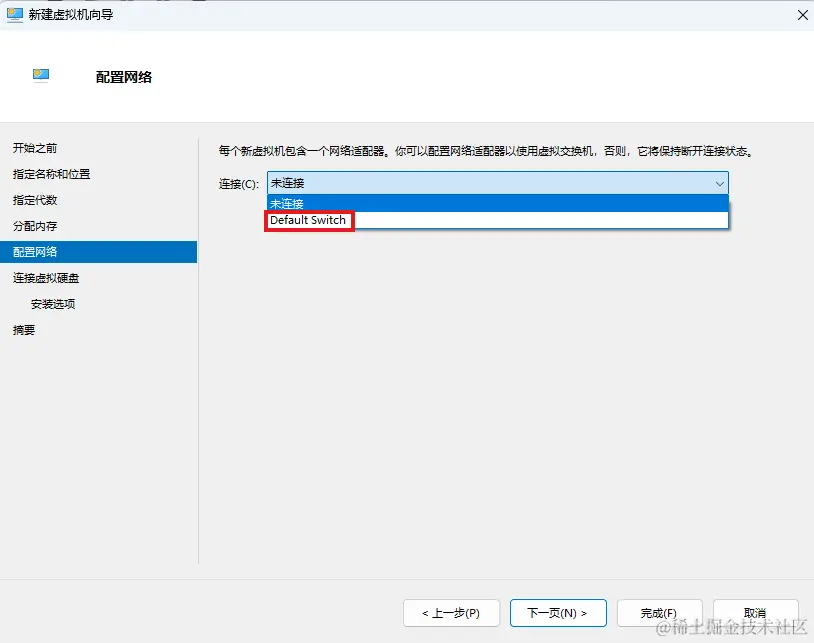Choose 未连接 option in the open list
Screen dimensions: 814x643
pyautogui.click(x=497, y=203)
